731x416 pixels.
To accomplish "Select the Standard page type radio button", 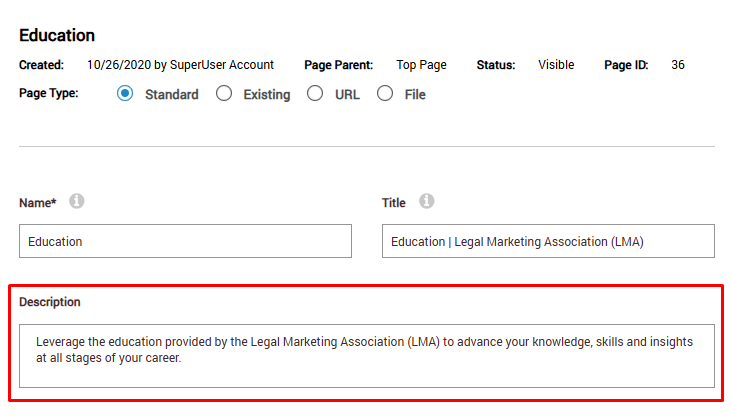I will pos(125,93).
